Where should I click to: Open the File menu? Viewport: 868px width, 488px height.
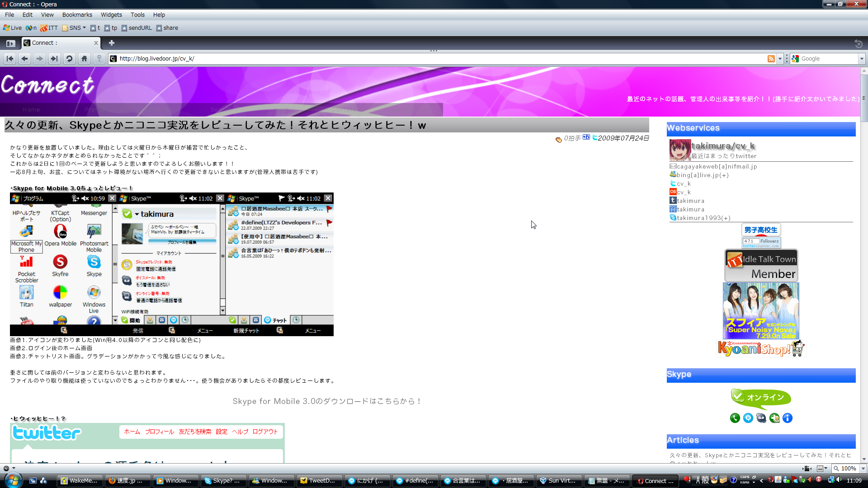[x=9, y=15]
